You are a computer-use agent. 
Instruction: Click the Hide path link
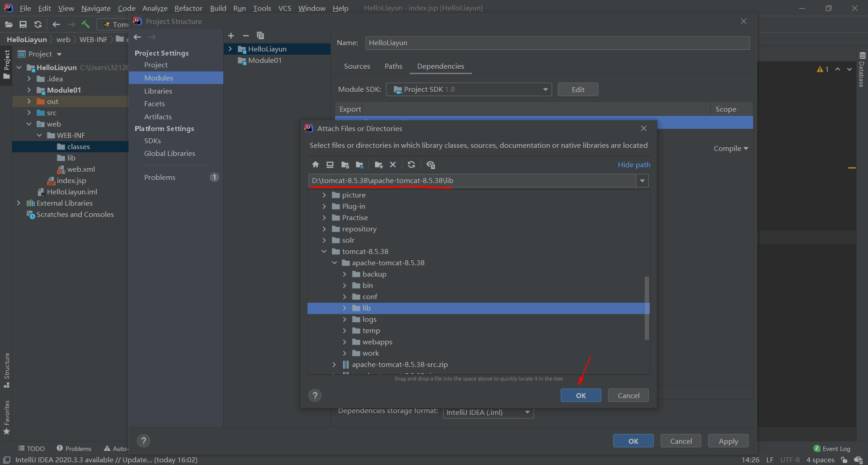[634, 165]
